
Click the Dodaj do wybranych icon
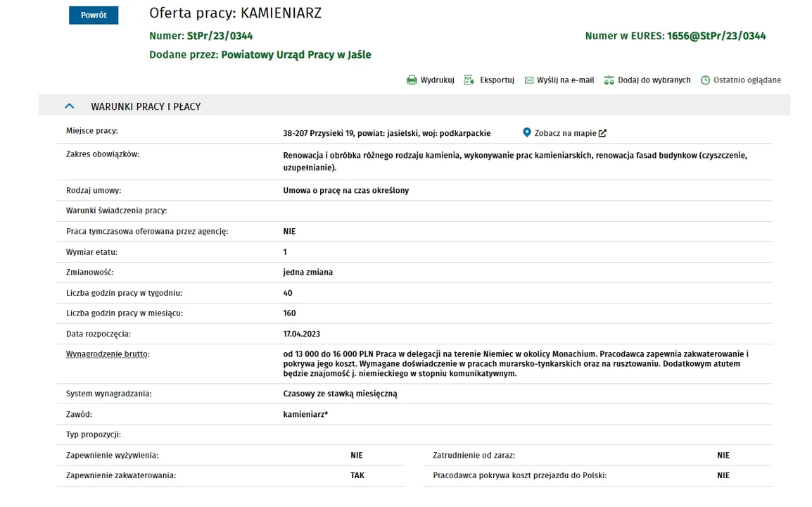609,80
